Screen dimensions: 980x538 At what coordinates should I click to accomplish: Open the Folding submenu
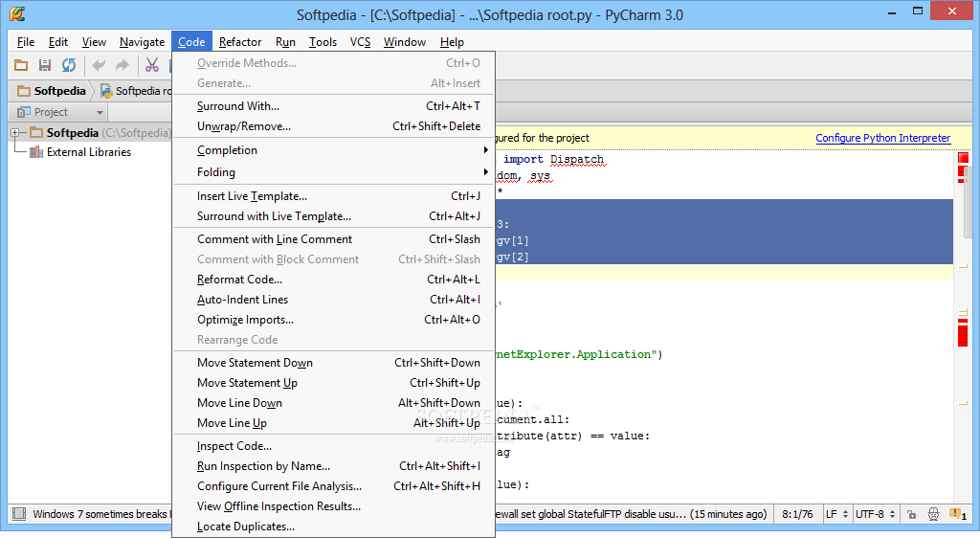pyautogui.click(x=334, y=172)
